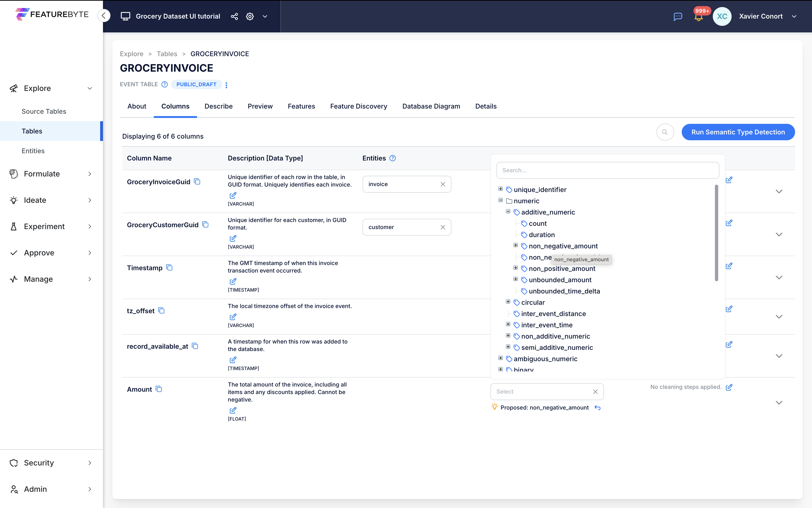Open the Features tab
Screen dimensions: 812x508
click(301, 106)
